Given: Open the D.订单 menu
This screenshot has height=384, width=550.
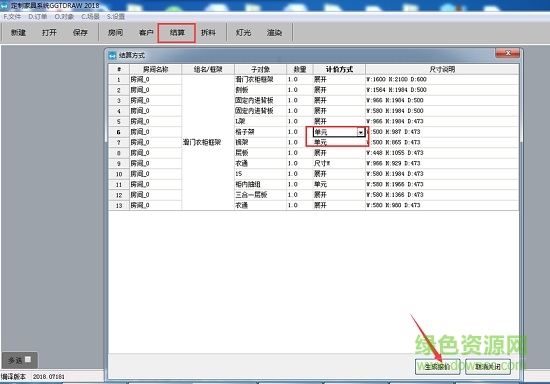Looking at the screenshot, I should (x=38, y=16).
